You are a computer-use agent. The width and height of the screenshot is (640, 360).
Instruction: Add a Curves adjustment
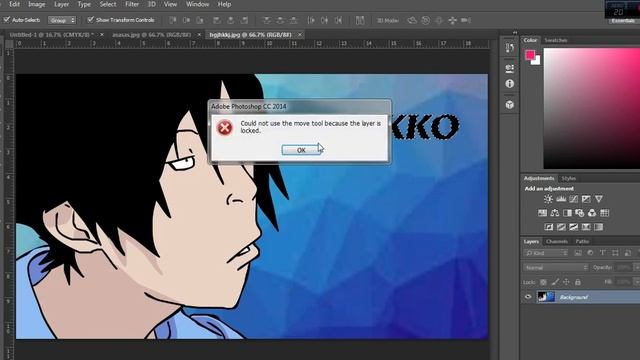pos(573,199)
